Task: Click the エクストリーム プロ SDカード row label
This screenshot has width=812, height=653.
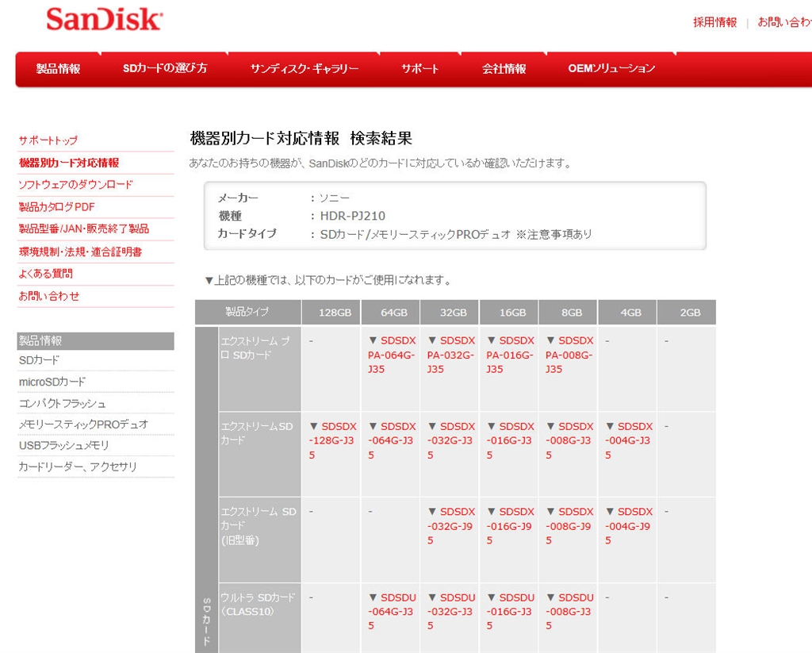Action: pyautogui.click(x=259, y=369)
